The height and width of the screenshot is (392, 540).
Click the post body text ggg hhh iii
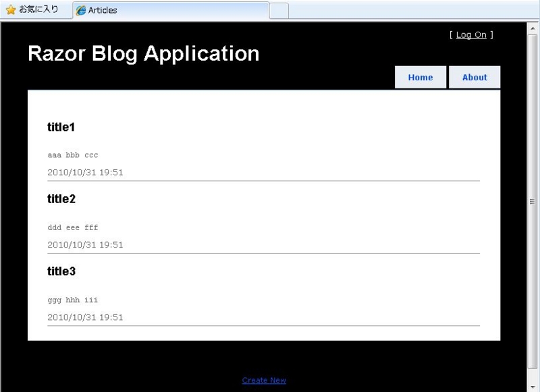pyautogui.click(x=72, y=299)
